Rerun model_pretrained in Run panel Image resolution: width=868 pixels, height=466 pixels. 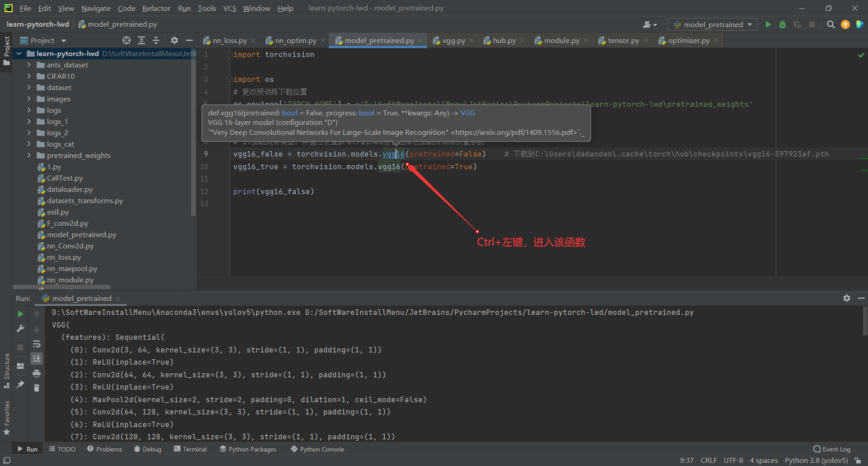coord(20,314)
